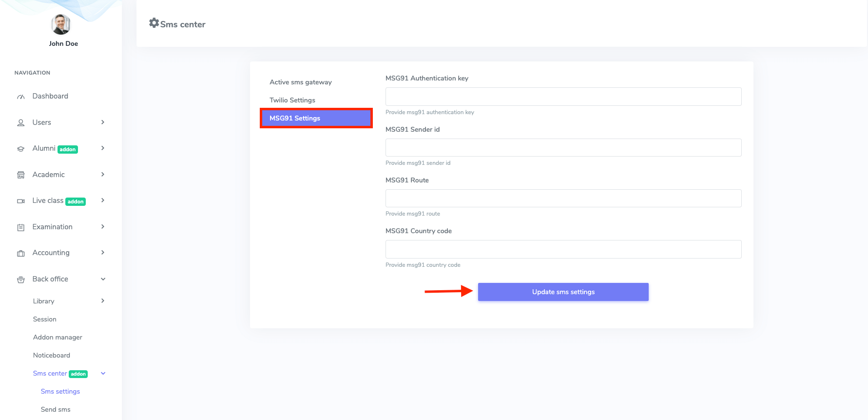
Task: Click the Live class camera icon
Action: click(20, 201)
